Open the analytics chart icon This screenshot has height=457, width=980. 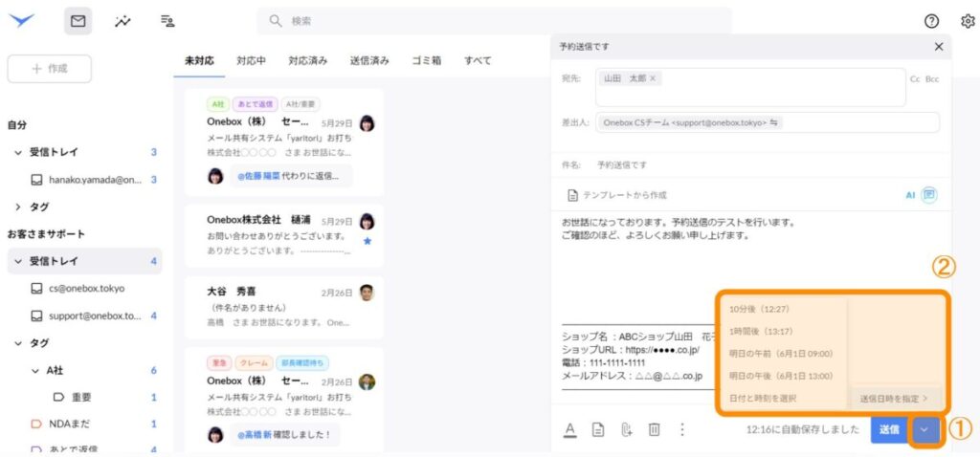[x=122, y=21]
